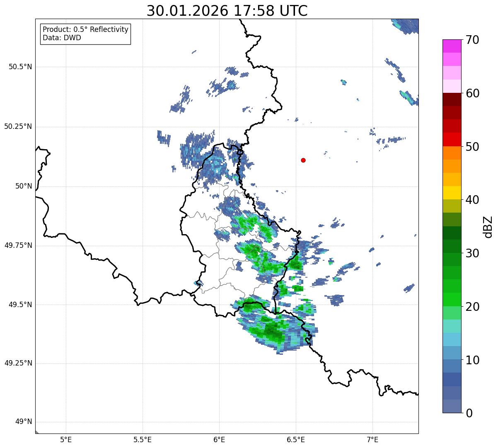Click the light cyan colorbar swatch near 15 dBZ
The image size is (498, 448).
(452, 326)
